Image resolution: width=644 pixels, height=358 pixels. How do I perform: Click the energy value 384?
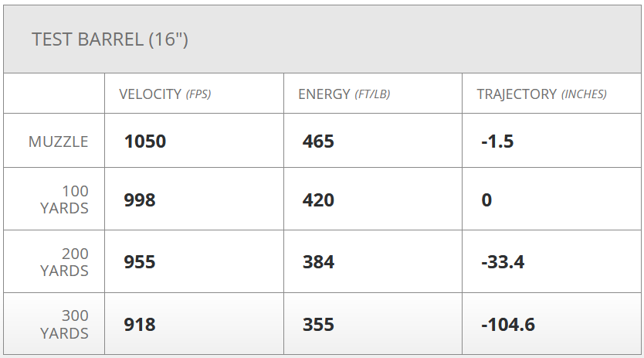[x=318, y=262]
